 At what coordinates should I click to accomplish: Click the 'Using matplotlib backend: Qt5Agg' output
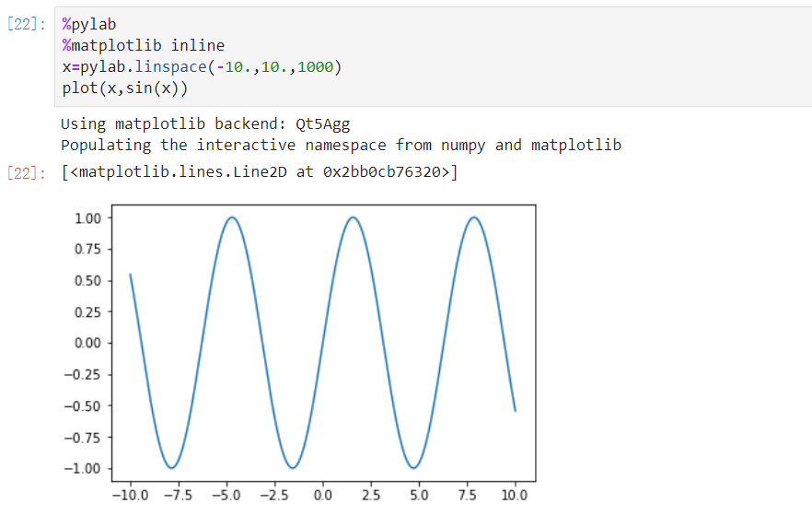click(205, 123)
